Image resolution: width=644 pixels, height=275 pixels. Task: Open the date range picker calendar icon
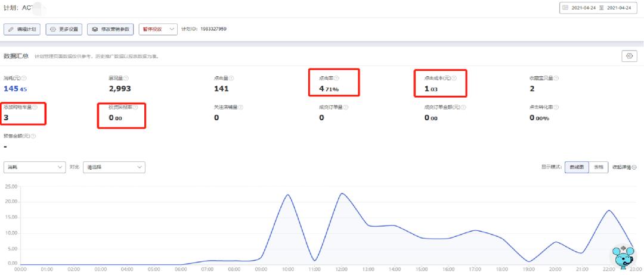[565, 8]
